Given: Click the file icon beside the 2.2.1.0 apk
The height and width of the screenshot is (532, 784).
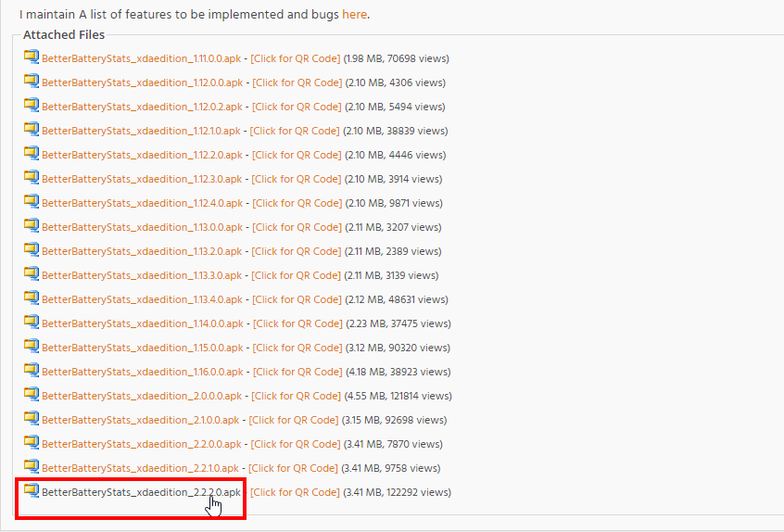Looking at the screenshot, I should coord(32,466).
